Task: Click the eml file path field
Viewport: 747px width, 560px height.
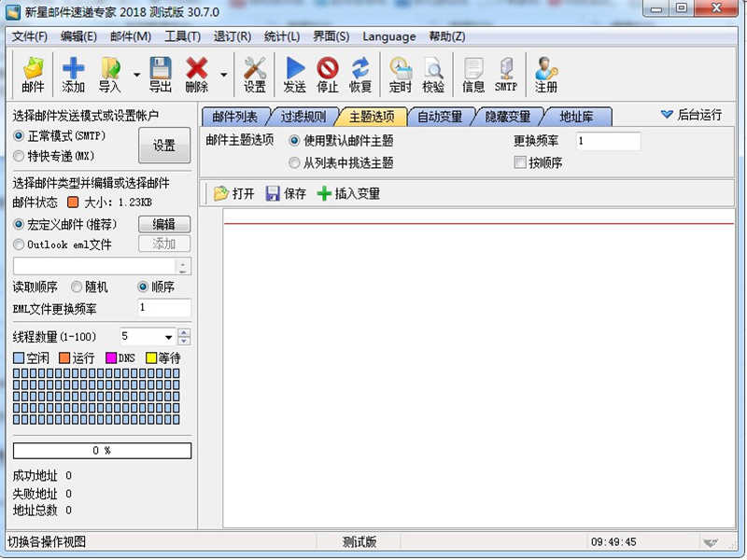Action: tap(95, 267)
